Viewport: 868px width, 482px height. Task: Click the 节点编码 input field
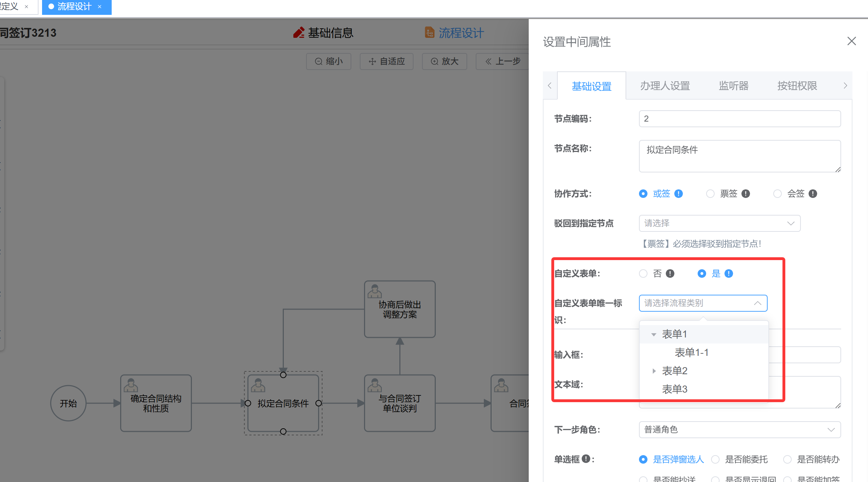click(x=739, y=119)
